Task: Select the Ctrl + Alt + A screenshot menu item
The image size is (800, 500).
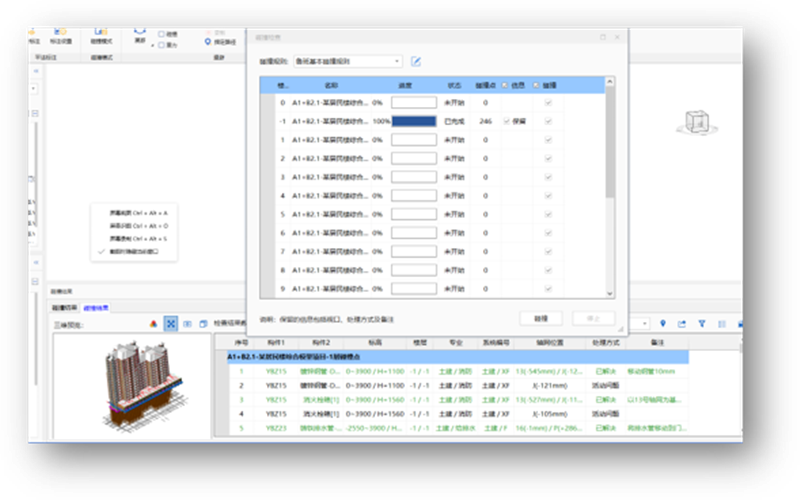Action: (138, 213)
